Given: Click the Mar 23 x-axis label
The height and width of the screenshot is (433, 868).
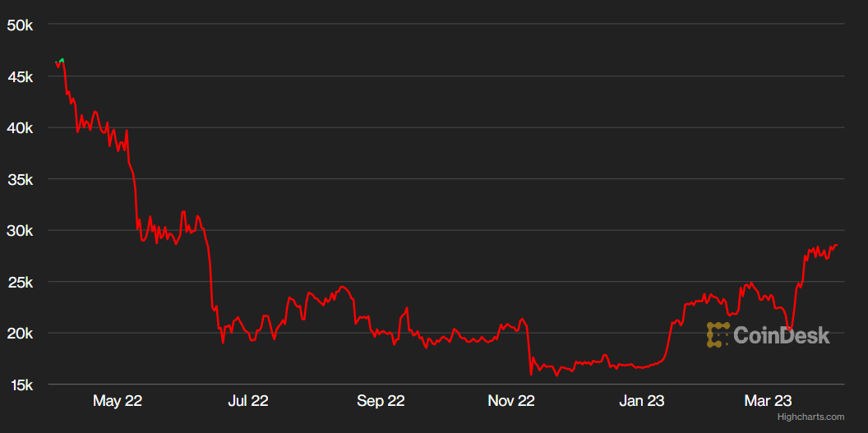Looking at the screenshot, I should (x=768, y=401).
